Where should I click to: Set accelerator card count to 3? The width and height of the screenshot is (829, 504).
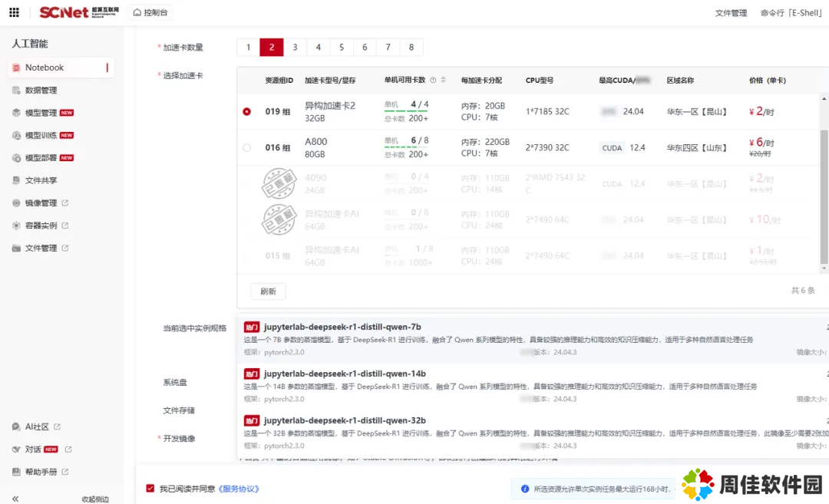point(295,47)
